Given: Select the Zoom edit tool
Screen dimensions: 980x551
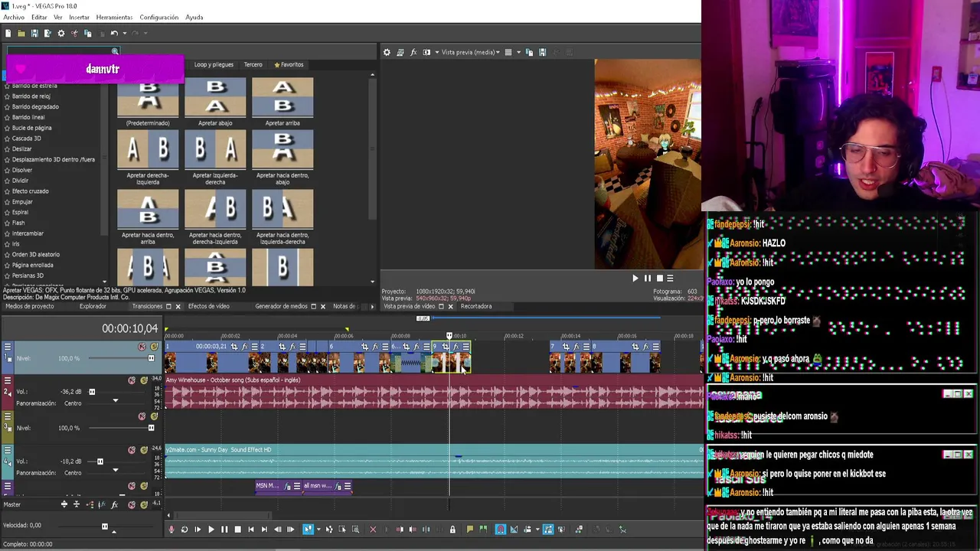Looking at the screenshot, I should (x=355, y=529).
